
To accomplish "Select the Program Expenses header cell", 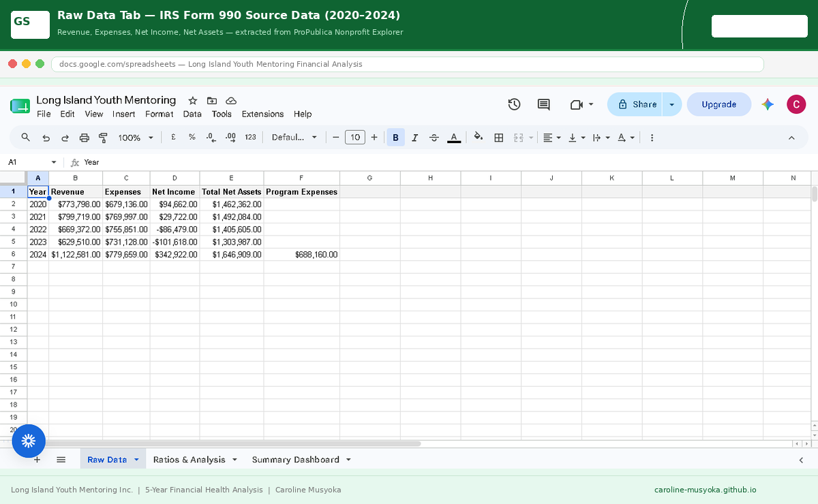I will 301,192.
